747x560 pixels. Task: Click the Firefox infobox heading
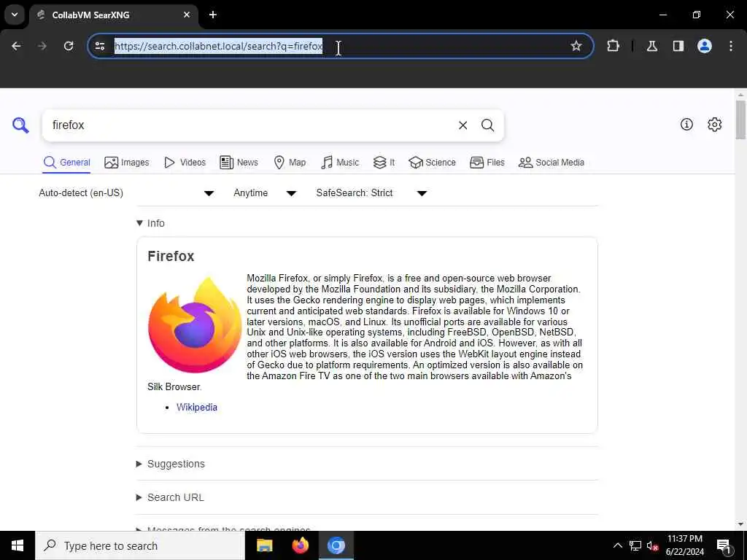[171, 256]
